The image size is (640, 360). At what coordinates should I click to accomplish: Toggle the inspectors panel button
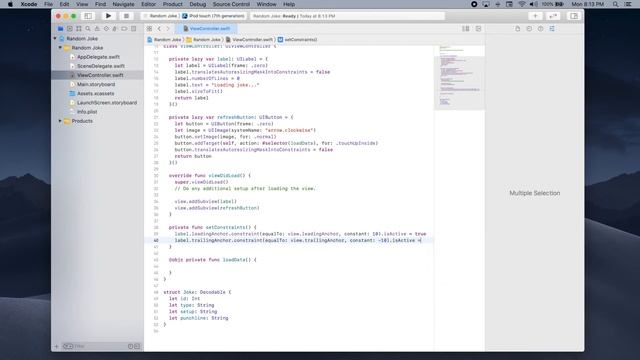(574, 16)
